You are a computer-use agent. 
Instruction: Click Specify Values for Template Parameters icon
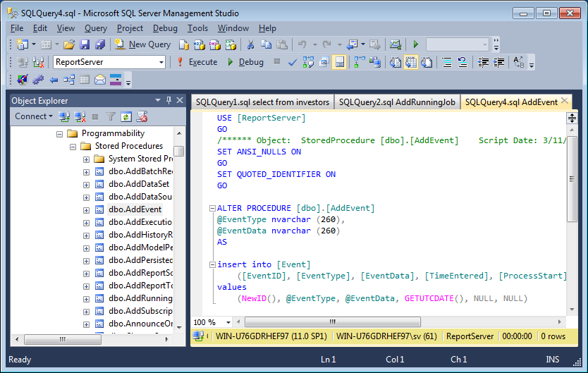[519, 62]
